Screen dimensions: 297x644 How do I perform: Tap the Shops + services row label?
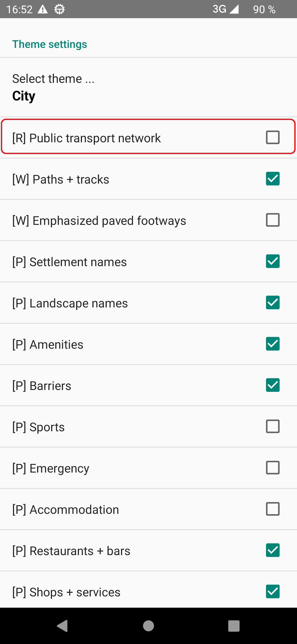coord(66,592)
